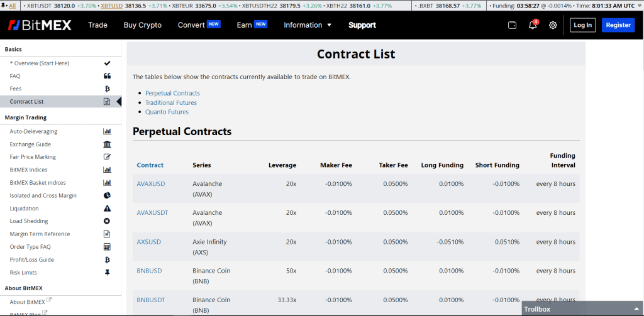
Task: Open the Buy Crypto menu item
Action: click(143, 25)
